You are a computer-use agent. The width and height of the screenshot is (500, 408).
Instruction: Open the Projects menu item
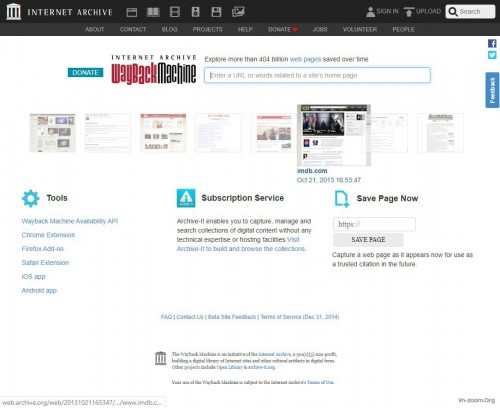pos(207,29)
